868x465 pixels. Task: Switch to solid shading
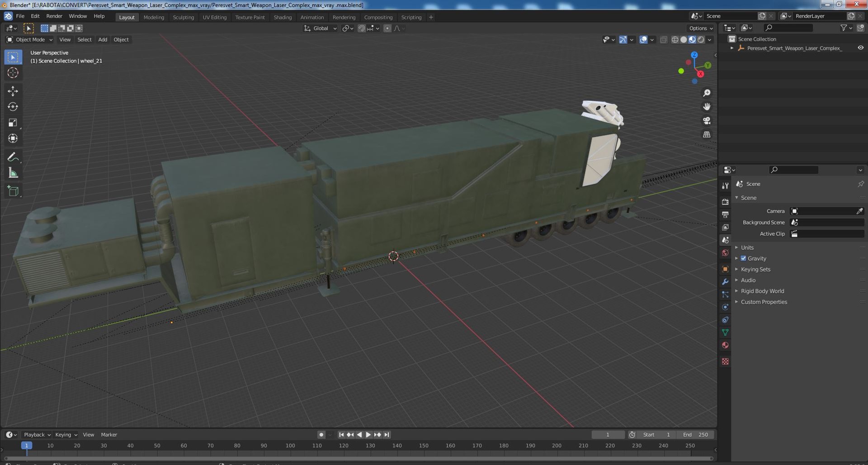pos(684,40)
